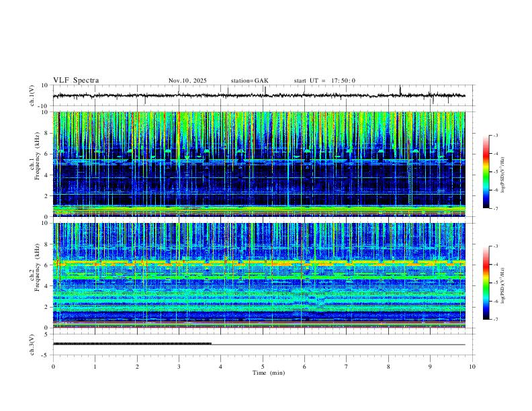Click the "VLF Spectra" title text
532x411 pixels.
[x=76, y=81]
